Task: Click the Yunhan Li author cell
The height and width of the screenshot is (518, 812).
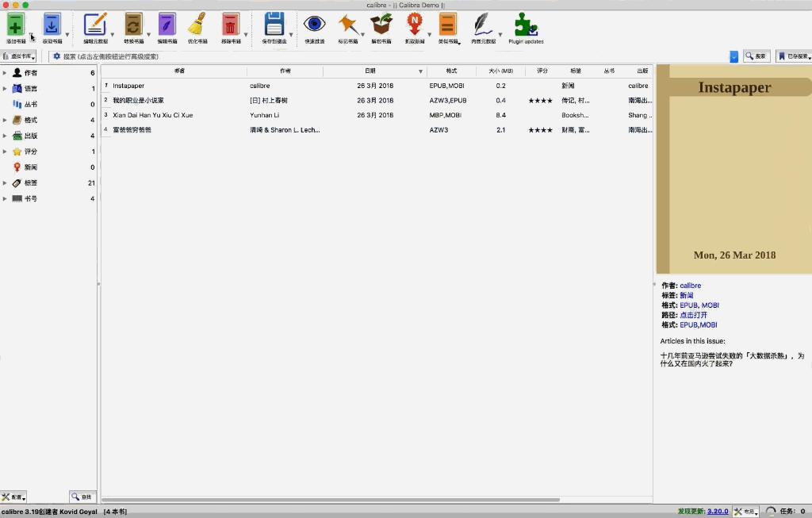Action: click(285, 115)
